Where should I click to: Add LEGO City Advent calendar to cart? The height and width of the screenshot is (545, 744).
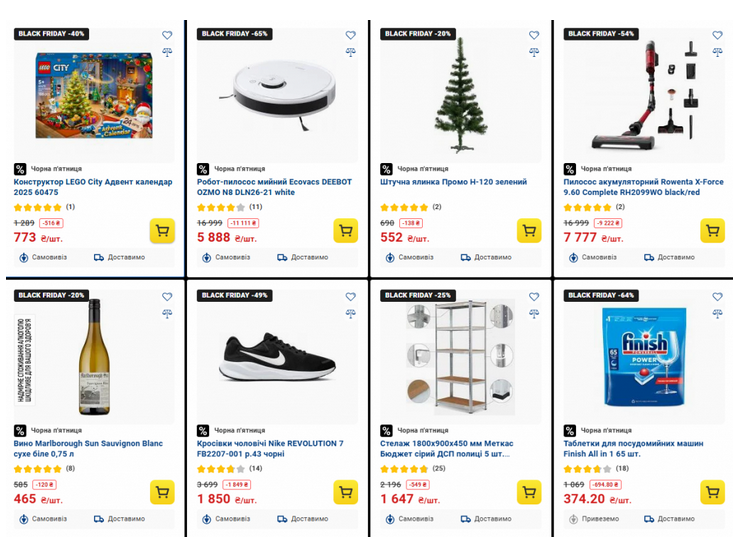162,231
